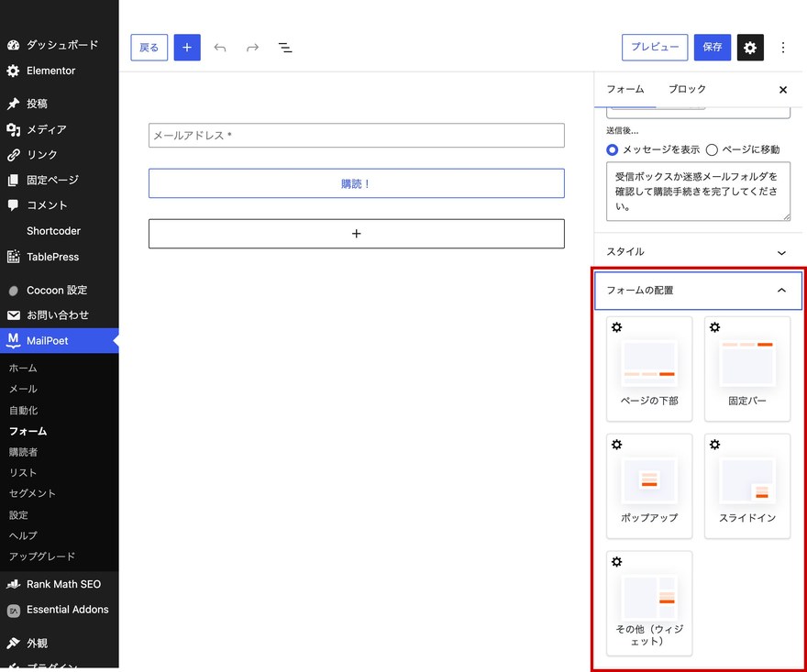Select the ページの下部 placement thumbnail
Image resolution: width=807 pixels, height=672 pixels.
(649, 369)
